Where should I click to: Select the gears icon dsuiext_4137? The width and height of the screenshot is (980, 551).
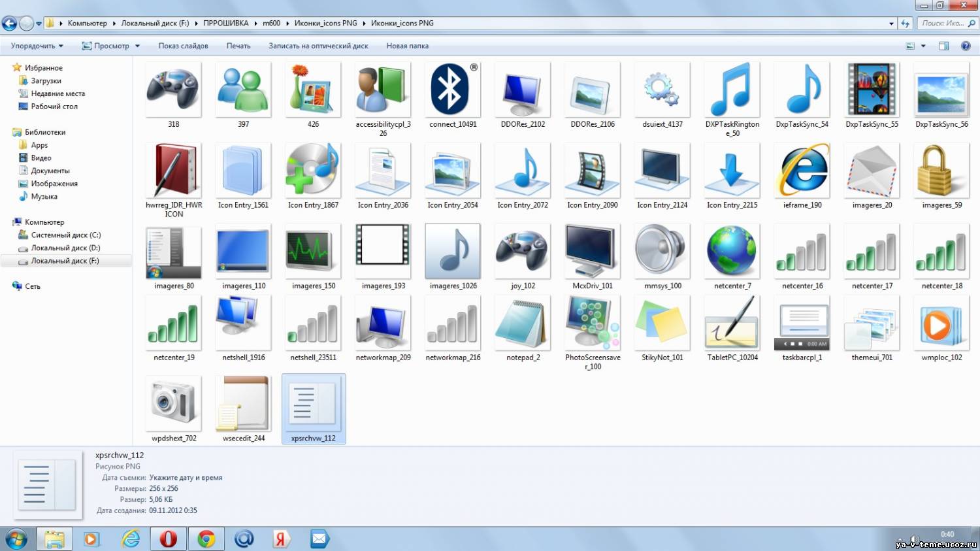pyautogui.click(x=662, y=90)
